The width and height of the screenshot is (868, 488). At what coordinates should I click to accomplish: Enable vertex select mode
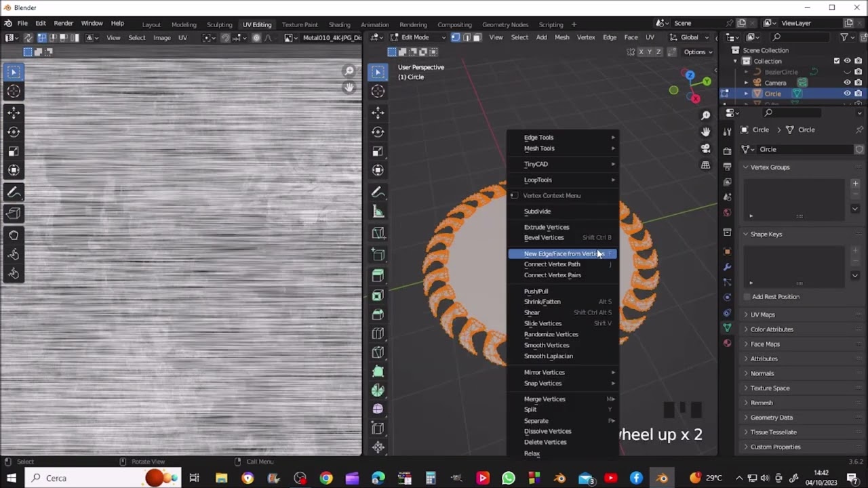[x=455, y=37]
